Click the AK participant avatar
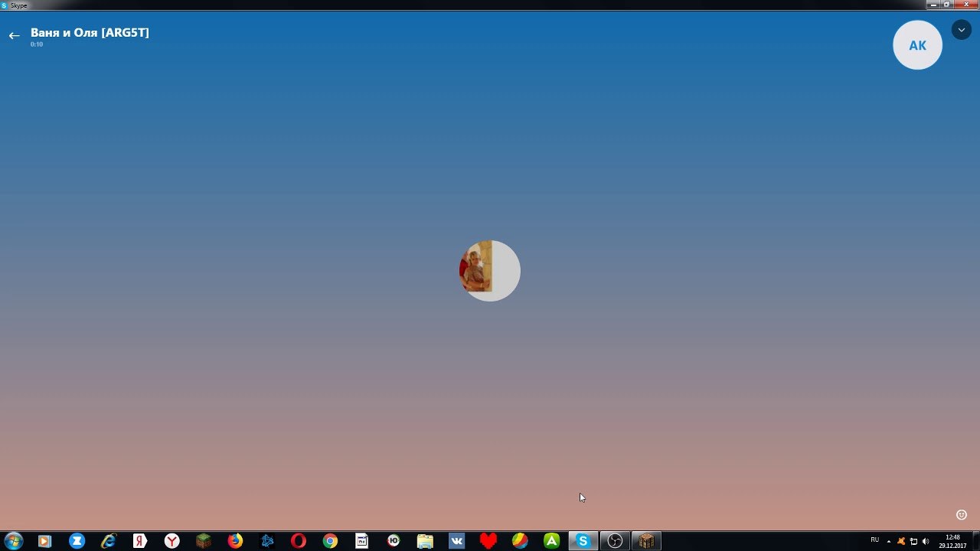The width and height of the screenshot is (980, 551). (917, 45)
